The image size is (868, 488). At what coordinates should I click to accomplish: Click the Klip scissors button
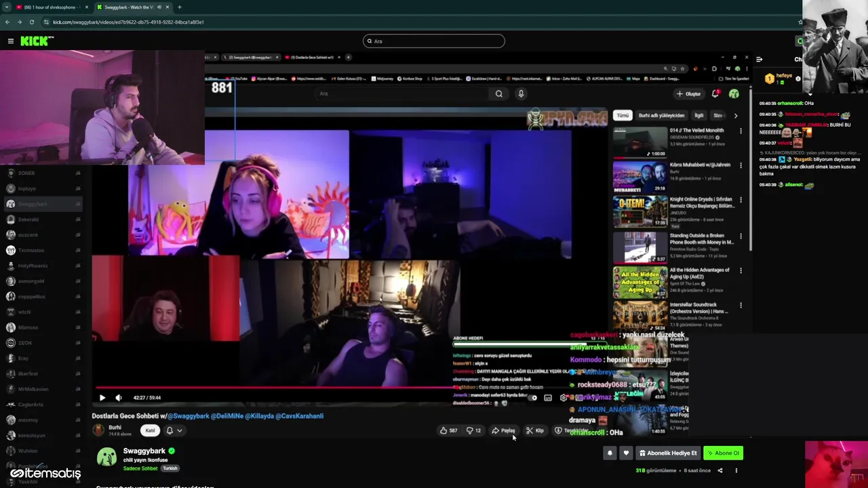point(535,430)
